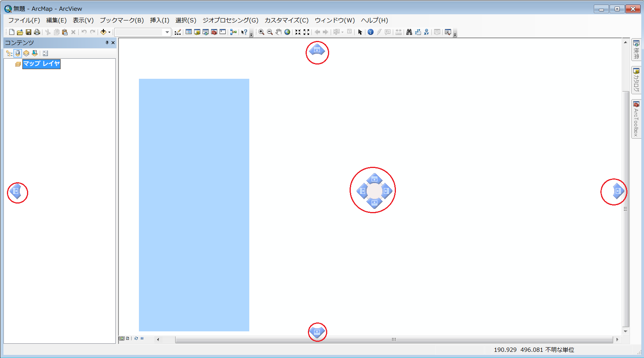Expand the 検索 side tab

pyautogui.click(x=636, y=49)
